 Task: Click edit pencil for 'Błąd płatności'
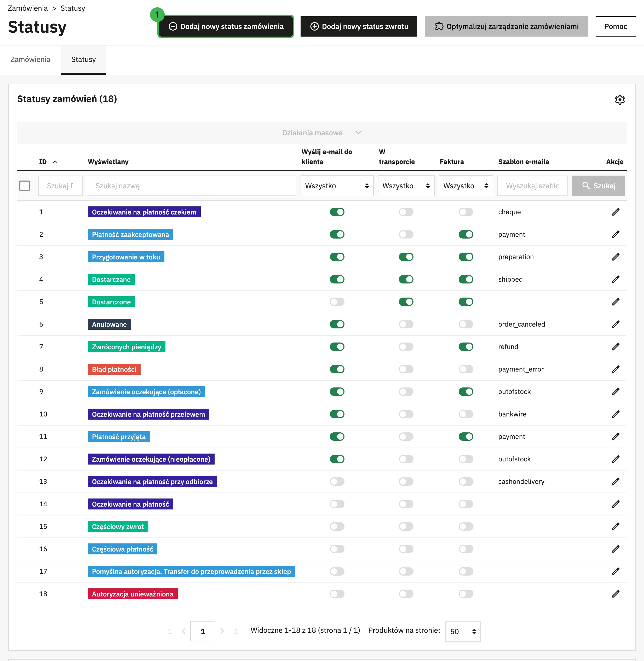tap(615, 369)
